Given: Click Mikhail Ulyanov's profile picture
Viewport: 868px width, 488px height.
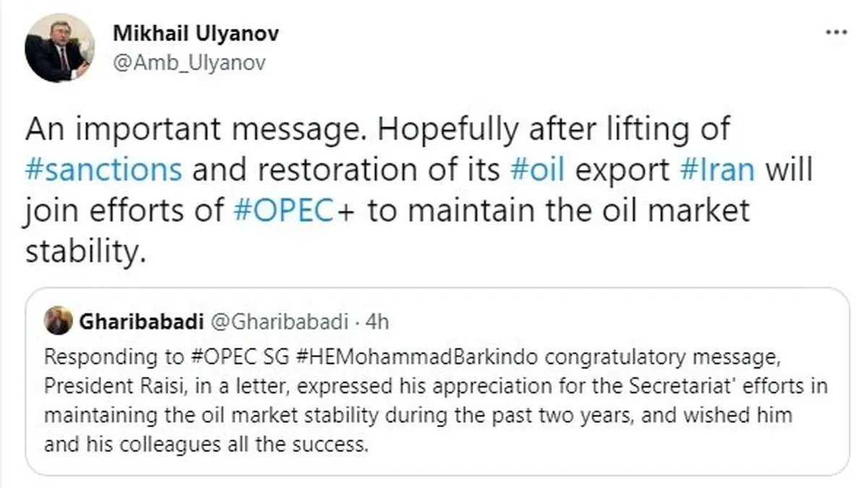Looking at the screenshot, I should coord(59,48).
